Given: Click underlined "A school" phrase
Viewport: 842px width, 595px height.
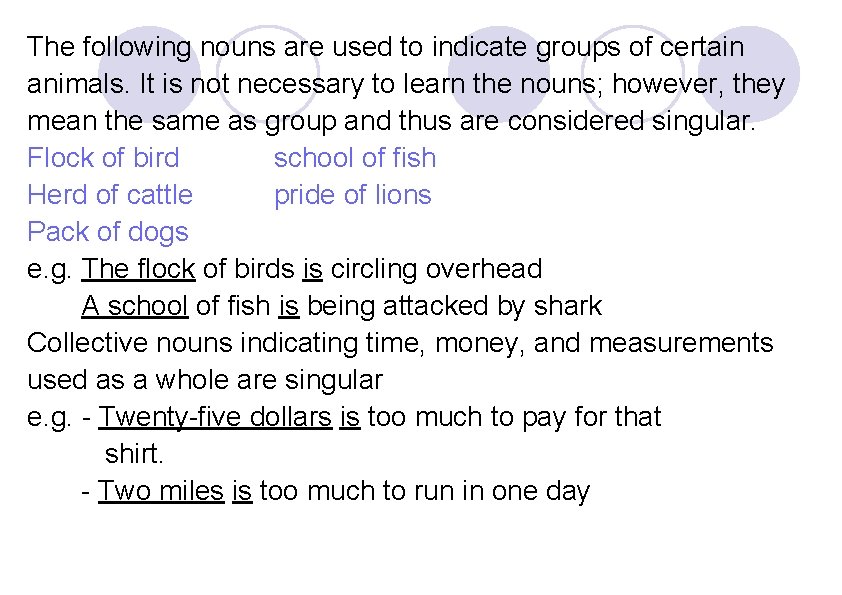Looking at the screenshot, I should click(x=135, y=306).
